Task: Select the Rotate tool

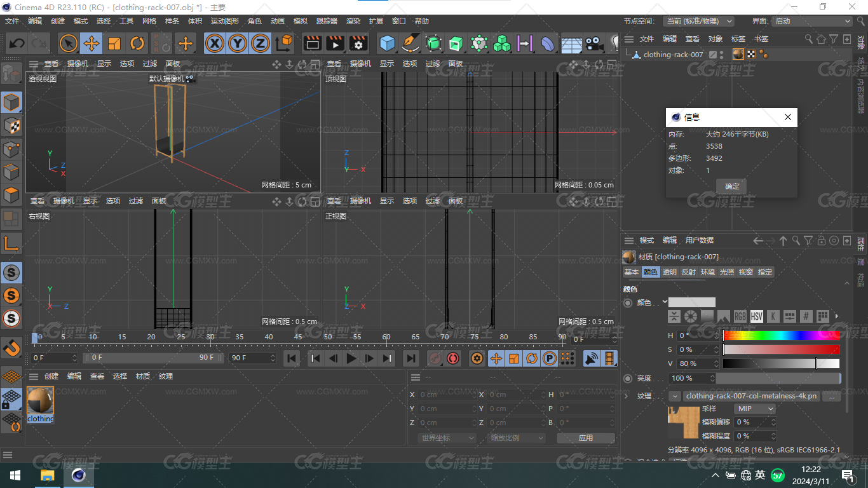Action: click(x=137, y=43)
